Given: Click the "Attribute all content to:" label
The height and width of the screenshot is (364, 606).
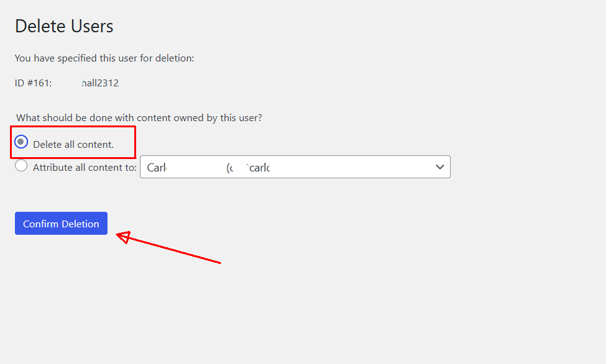Looking at the screenshot, I should click(85, 167).
